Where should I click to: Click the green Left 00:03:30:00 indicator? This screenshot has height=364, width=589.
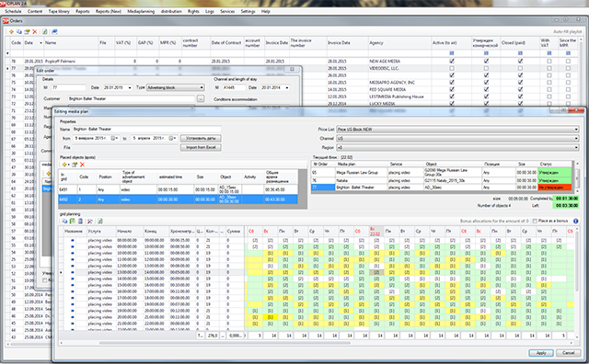[567, 205]
